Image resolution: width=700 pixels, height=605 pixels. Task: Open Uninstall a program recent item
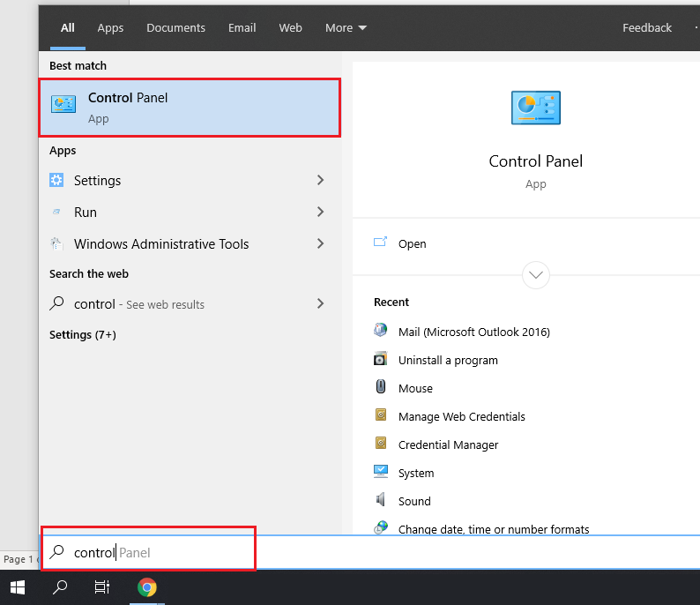click(448, 360)
